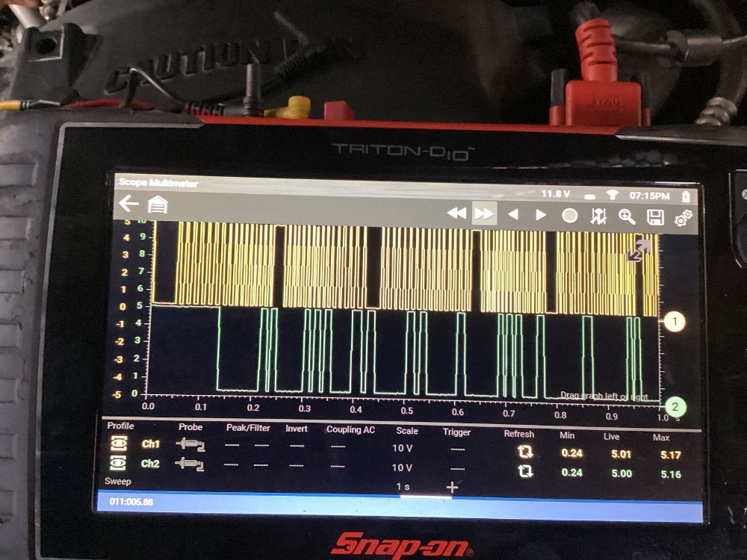Open the cursors icon in the toolbar

point(598,217)
